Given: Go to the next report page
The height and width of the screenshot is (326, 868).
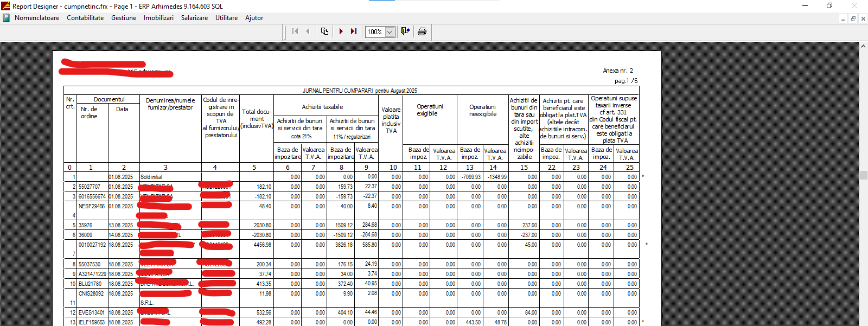Looking at the screenshot, I should coord(341,31).
